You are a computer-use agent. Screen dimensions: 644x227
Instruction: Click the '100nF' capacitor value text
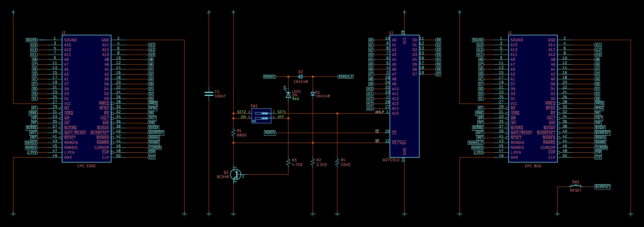pyautogui.click(x=220, y=96)
